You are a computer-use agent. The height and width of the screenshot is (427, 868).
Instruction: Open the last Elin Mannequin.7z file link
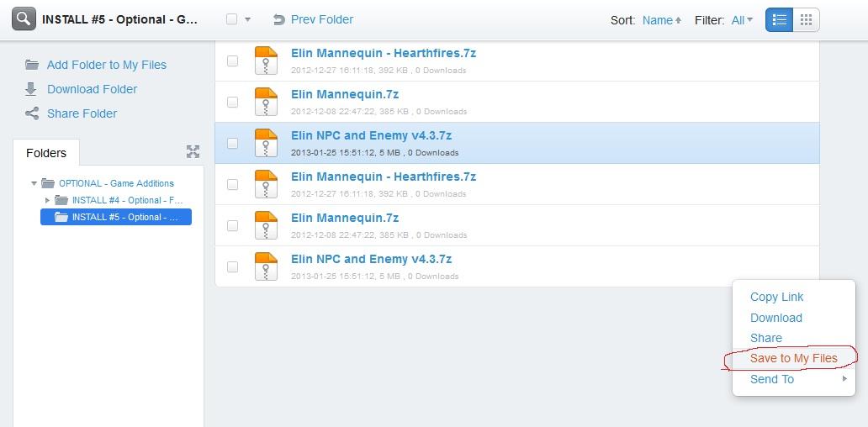[344, 218]
